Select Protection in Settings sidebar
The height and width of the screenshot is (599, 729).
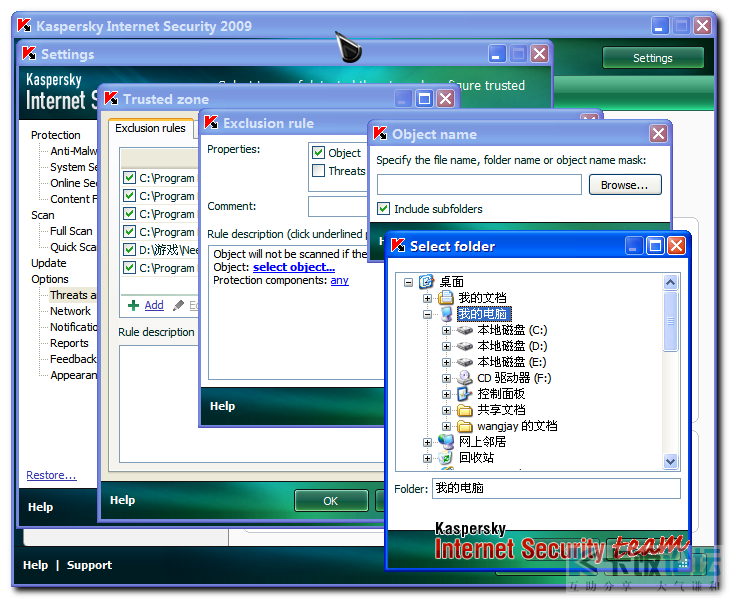click(55, 135)
